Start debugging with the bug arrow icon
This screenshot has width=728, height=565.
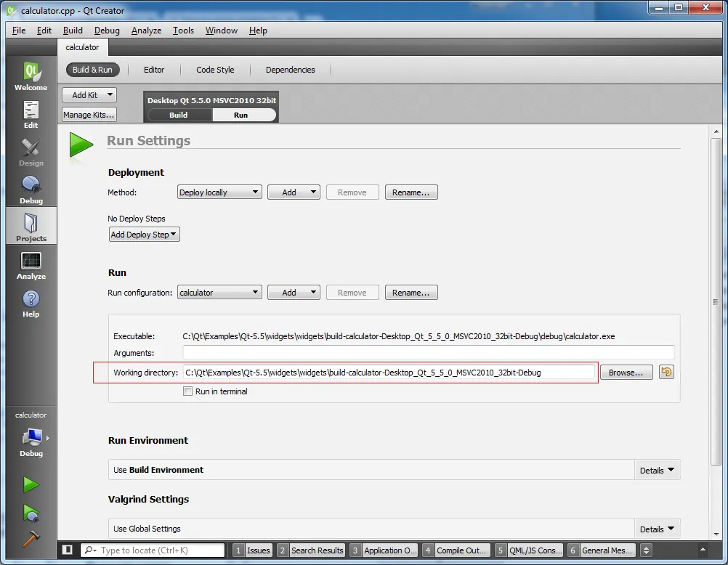pyautogui.click(x=31, y=513)
